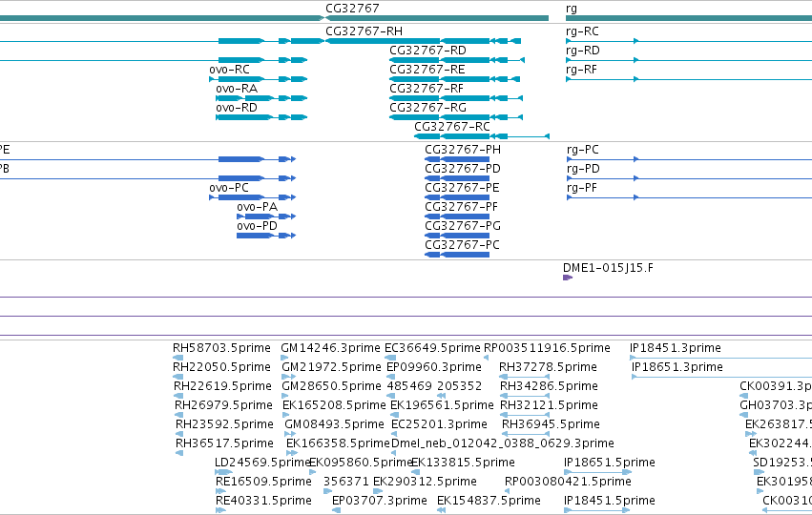Select the rg gene label
Image resolution: width=812 pixels, height=515 pixels.
[x=572, y=9]
